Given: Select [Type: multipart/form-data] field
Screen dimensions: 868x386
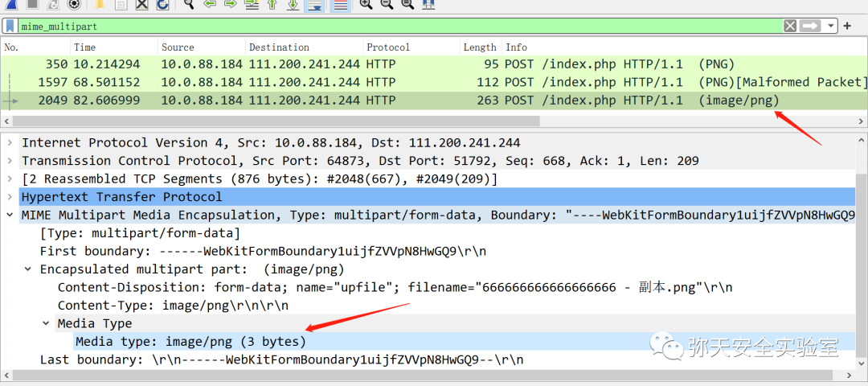Looking at the screenshot, I should [140, 233].
